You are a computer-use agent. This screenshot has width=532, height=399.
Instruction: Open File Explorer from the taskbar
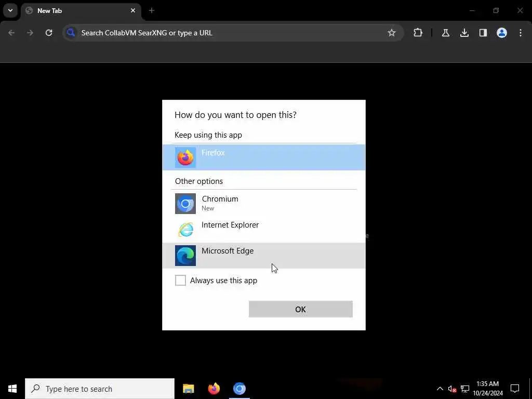tap(188, 389)
